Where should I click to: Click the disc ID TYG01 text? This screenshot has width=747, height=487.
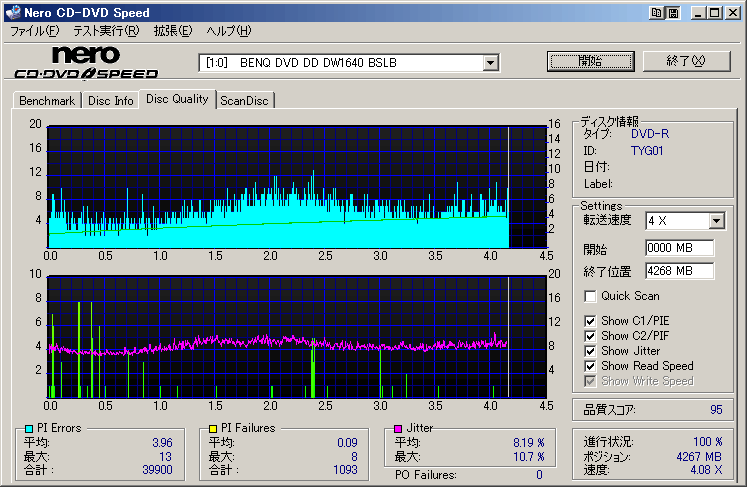pos(647,151)
